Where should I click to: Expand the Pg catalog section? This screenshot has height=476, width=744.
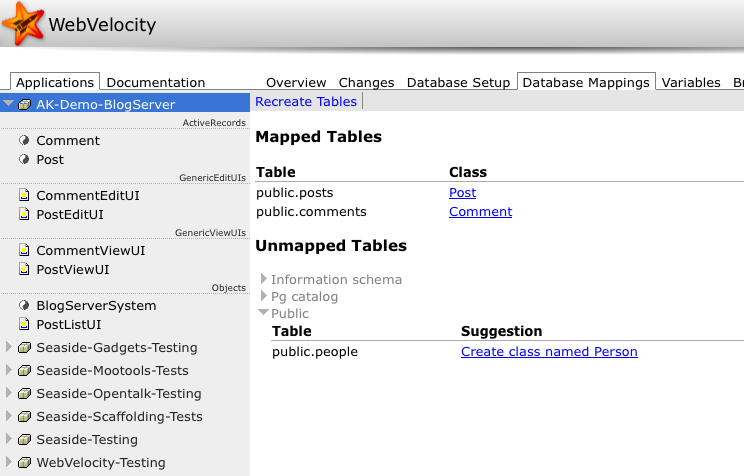(264, 296)
